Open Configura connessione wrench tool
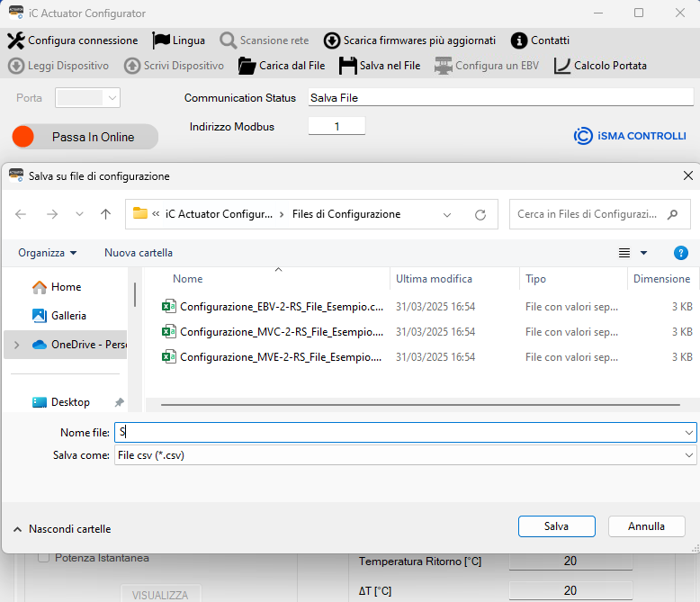 pos(16,40)
